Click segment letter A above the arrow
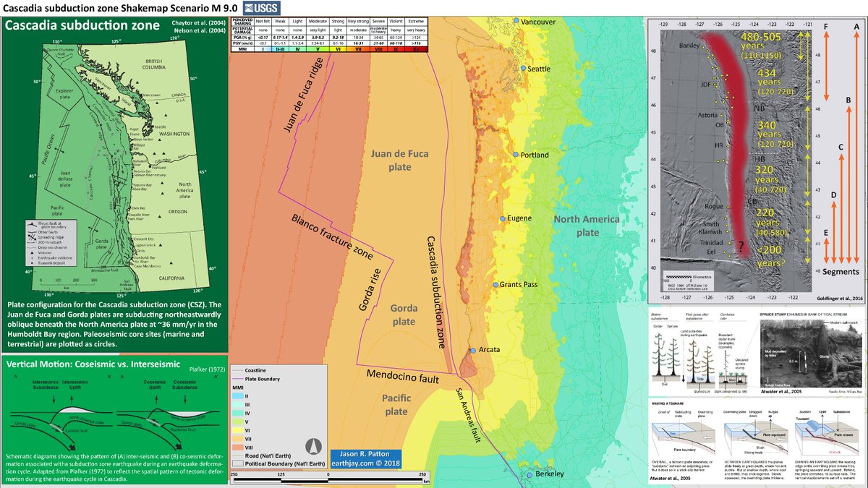868x488 pixels. pyautogui.click(x=856, y=27)
